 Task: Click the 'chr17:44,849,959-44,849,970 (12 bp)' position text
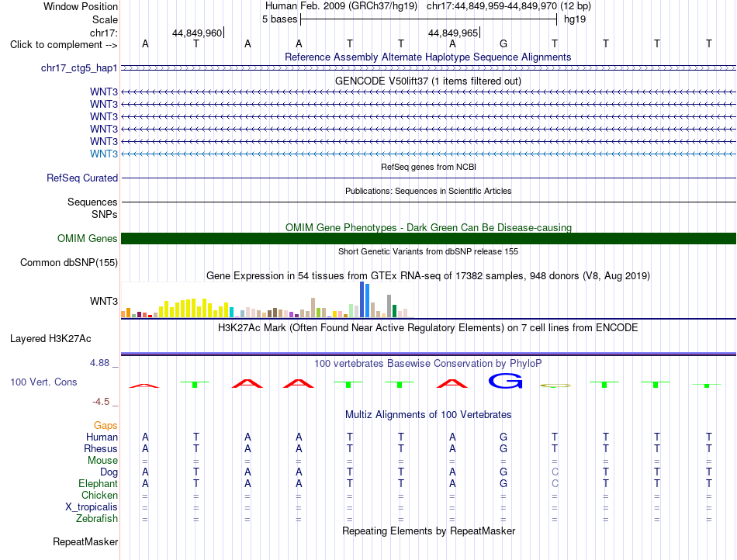pyautogui.click(x=509, y=6)
